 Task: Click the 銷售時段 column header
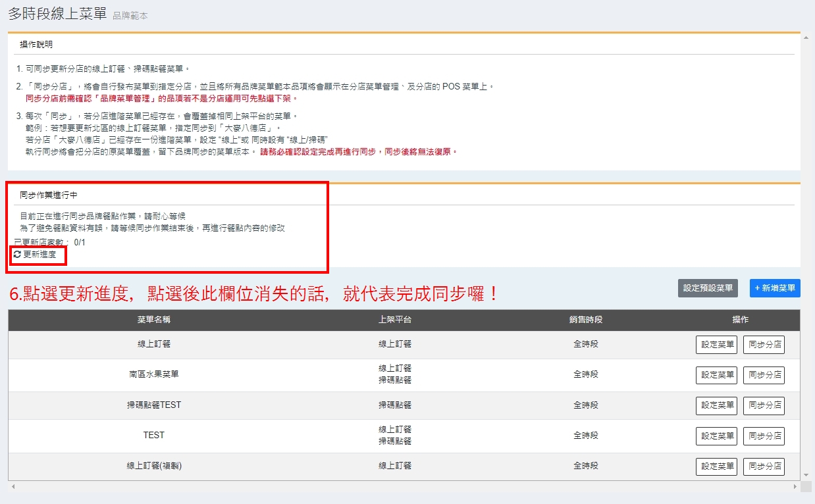586,320
